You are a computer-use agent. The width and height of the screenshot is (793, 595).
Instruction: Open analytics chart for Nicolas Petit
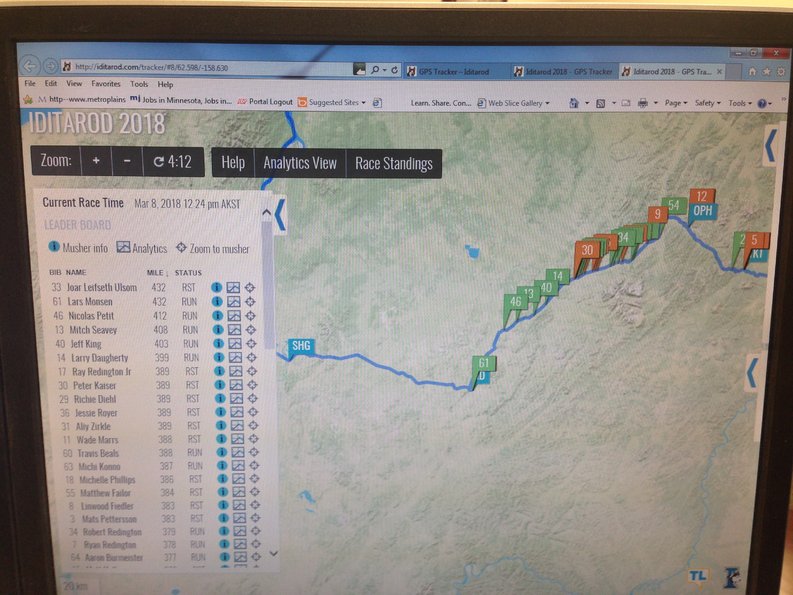click(x=233, y=315)
